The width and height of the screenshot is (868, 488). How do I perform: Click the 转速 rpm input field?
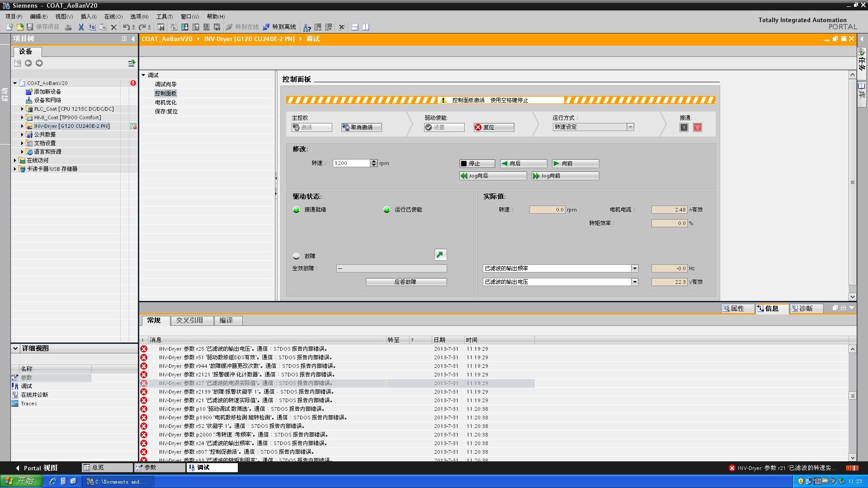coord(351,163)
